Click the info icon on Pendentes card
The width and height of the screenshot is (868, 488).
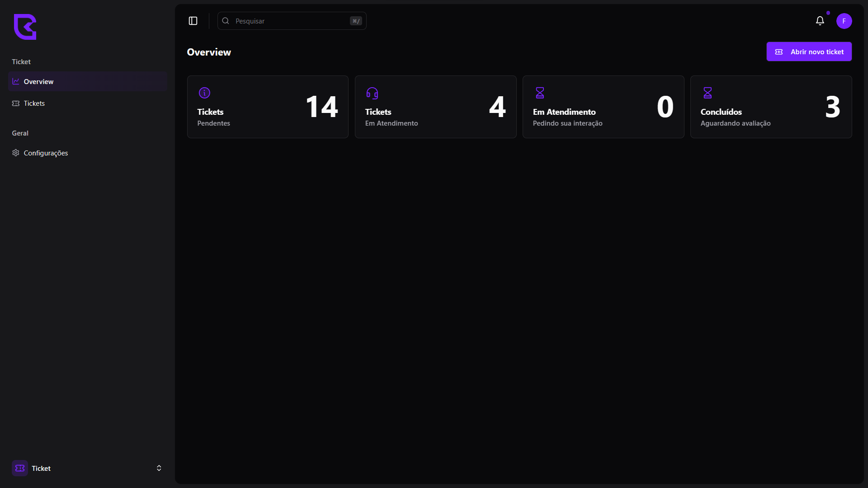coord(204,93)
